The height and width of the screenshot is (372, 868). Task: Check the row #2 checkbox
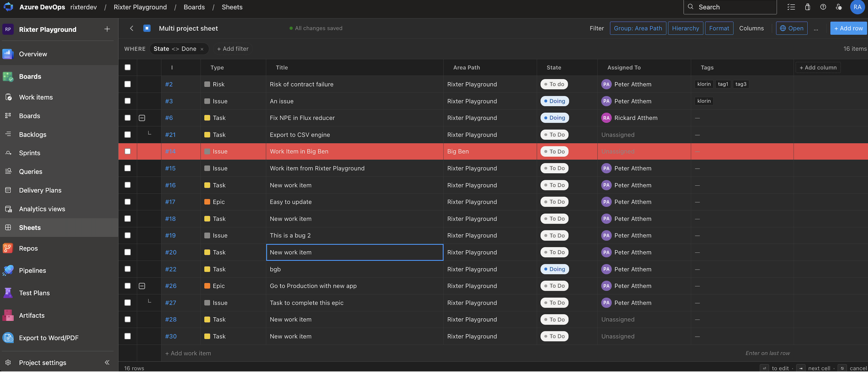[x=128, y=84]
